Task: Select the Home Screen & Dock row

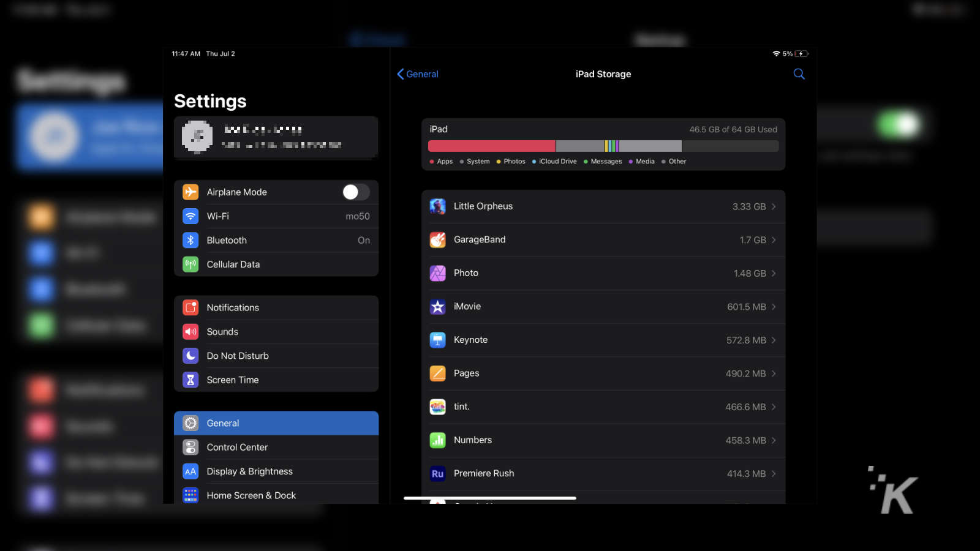Action: pos(276,495)
